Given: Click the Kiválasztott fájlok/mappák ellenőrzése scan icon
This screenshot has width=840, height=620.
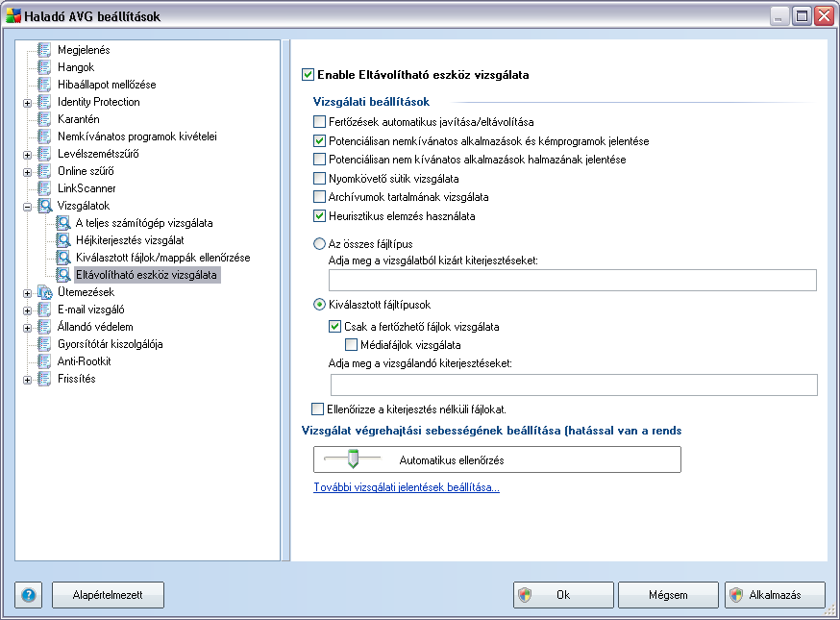Looking at the screenshot, I should [x=63, y=258].
